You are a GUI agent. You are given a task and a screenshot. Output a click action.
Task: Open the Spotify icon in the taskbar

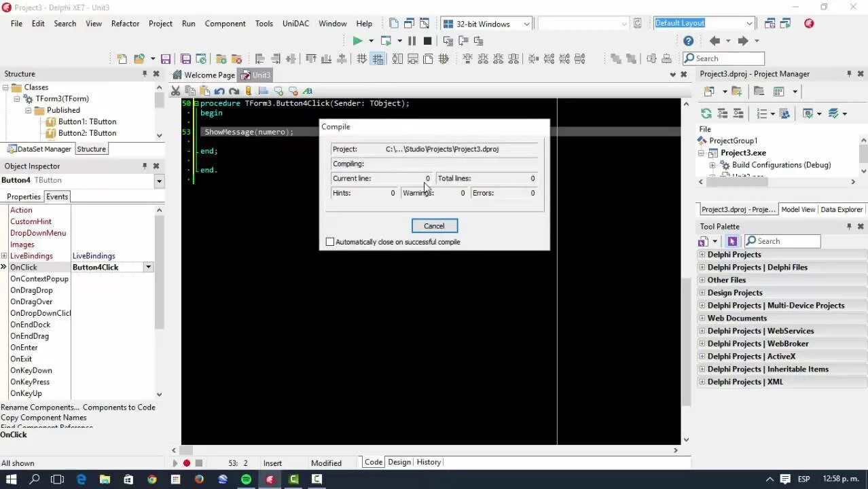pyautogui.click(x=246, y=479)
